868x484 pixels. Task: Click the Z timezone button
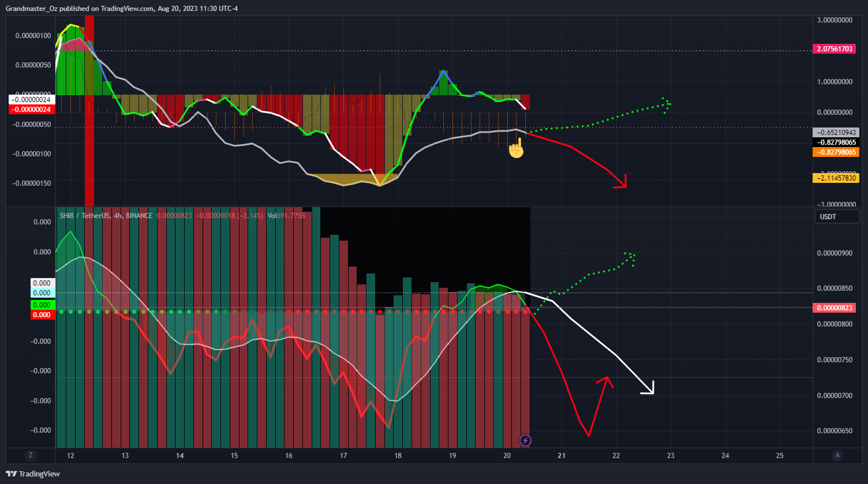click(x=30, y=456)
